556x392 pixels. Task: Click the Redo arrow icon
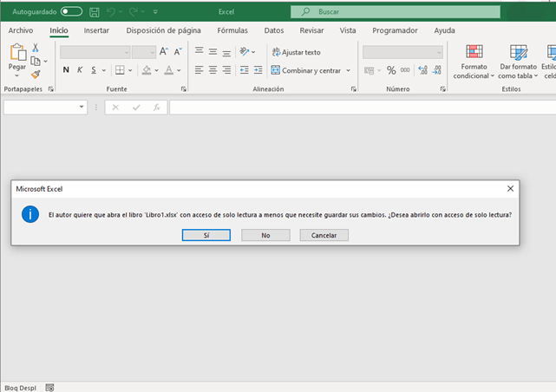134,12
